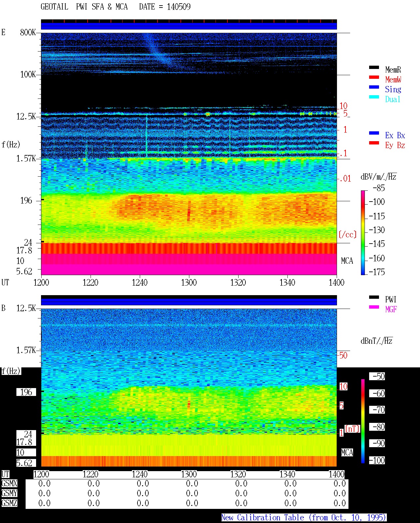Click the red 50 scale label
420x523 pixels.
pyautogui.click(x=343, y=355)
